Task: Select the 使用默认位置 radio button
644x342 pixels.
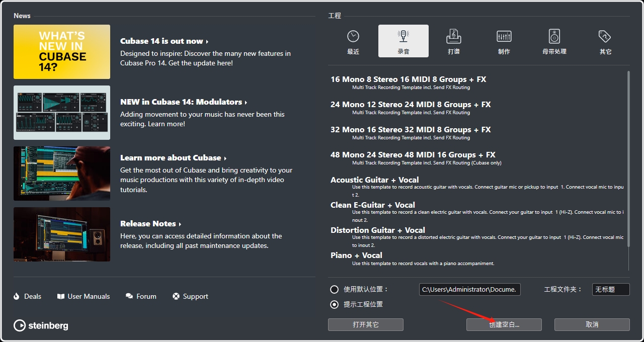Action: [x=334, y=289]
